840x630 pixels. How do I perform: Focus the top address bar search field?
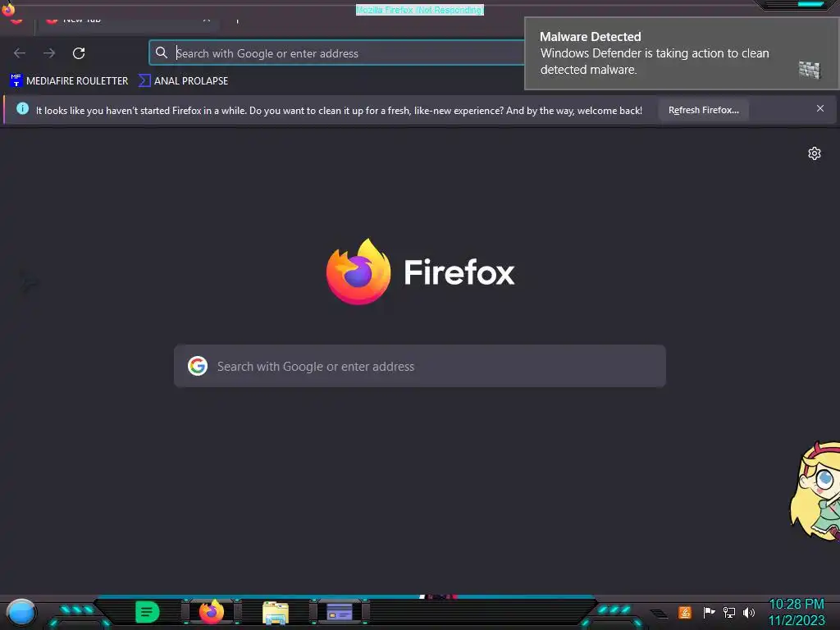[336, 53]
